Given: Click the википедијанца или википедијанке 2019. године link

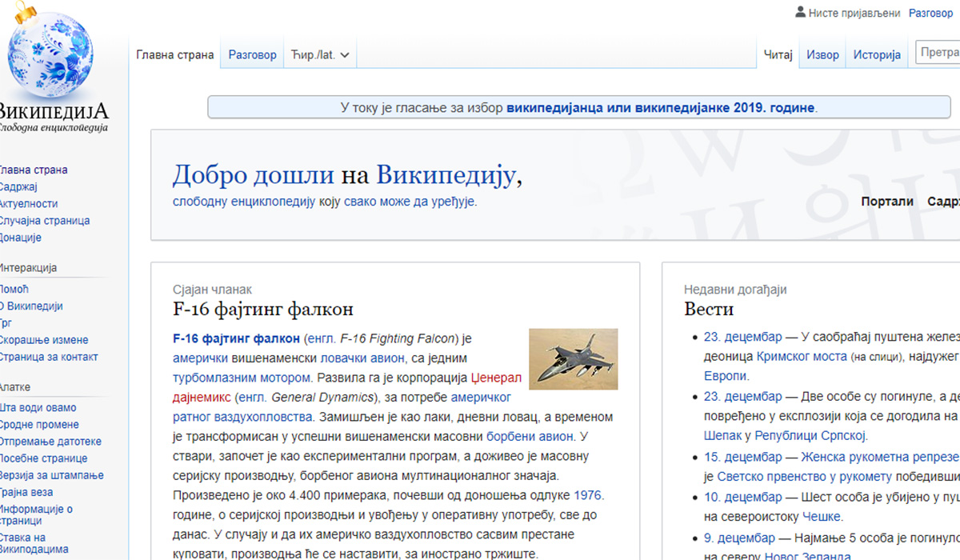Looking at the screenshot, I should pyautogui.click(x=661, y=108).
